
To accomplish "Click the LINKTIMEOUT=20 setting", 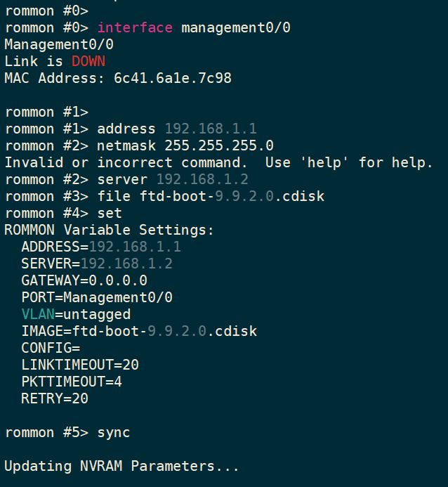I will (80, 365).
